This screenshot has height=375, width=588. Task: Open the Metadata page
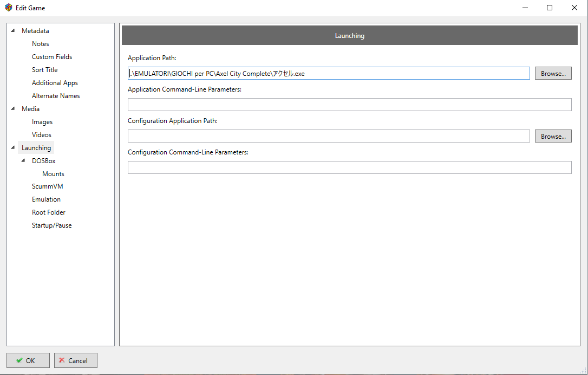(x=35, y=31)
